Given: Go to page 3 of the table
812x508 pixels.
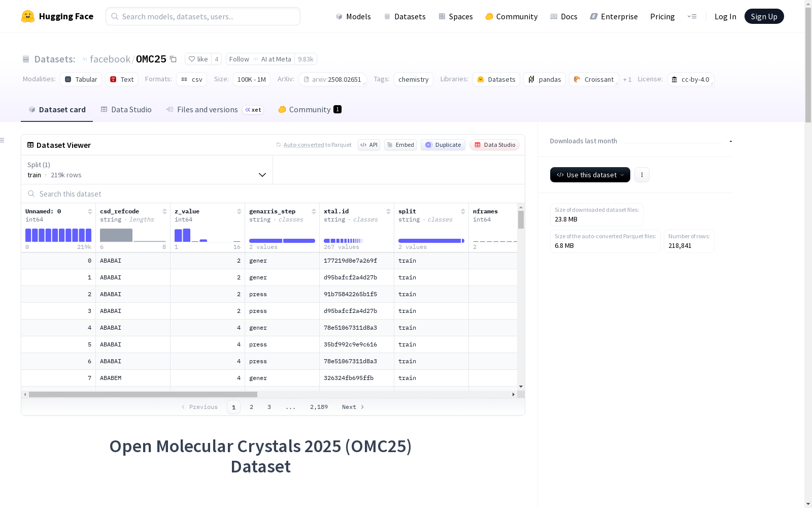Looking at the screenshot, I should (269, 407).
